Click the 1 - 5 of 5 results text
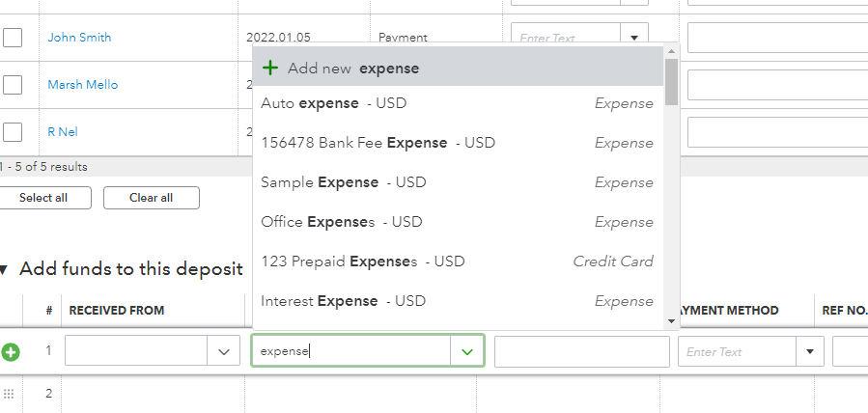 43,166
